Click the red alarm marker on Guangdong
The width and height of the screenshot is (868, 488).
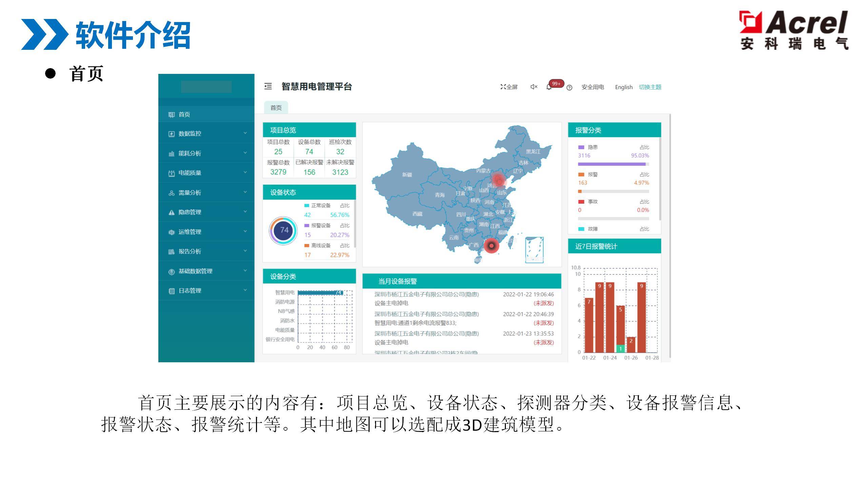(x=491, y=246)
